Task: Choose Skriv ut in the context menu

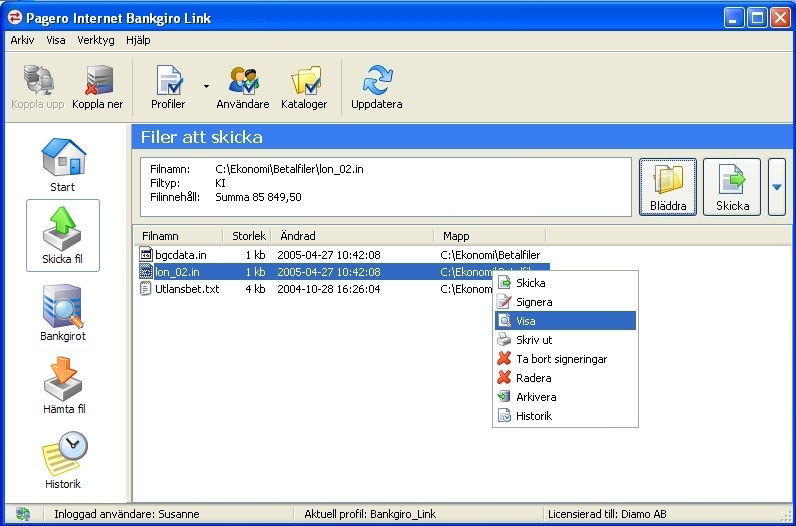Action: [566, 340]
